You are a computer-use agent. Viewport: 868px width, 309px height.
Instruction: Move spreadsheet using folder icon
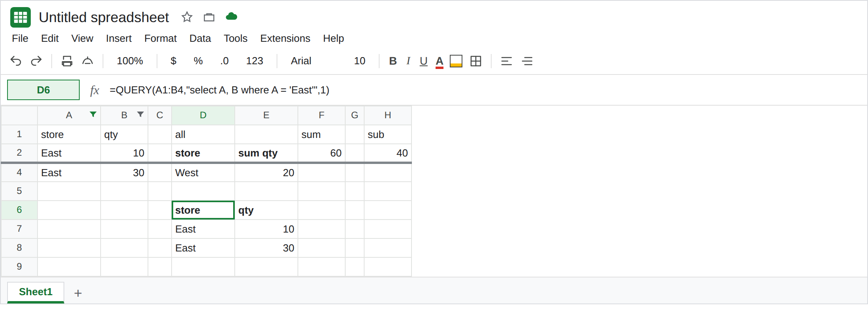pyautogui.click(x=209, y=17)
